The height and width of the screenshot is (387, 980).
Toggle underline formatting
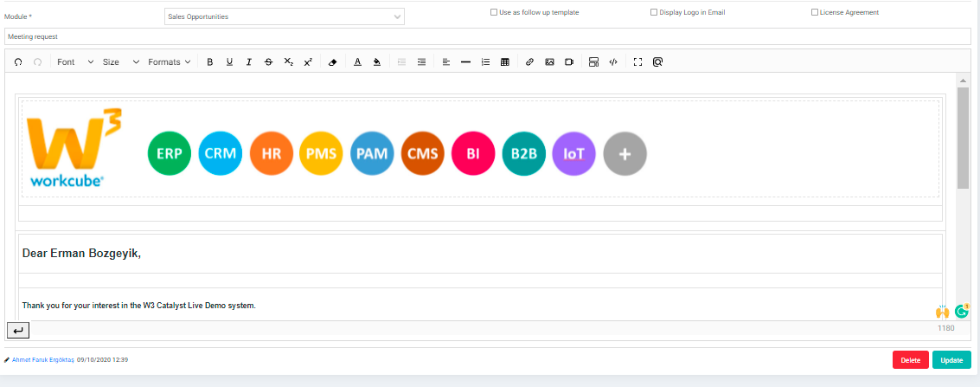pos(229,61)
